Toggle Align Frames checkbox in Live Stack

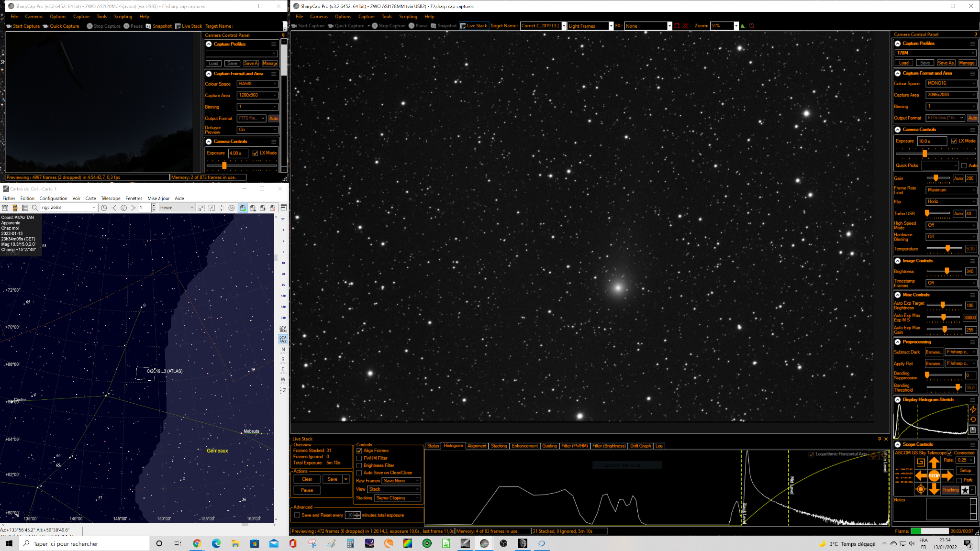359,451
